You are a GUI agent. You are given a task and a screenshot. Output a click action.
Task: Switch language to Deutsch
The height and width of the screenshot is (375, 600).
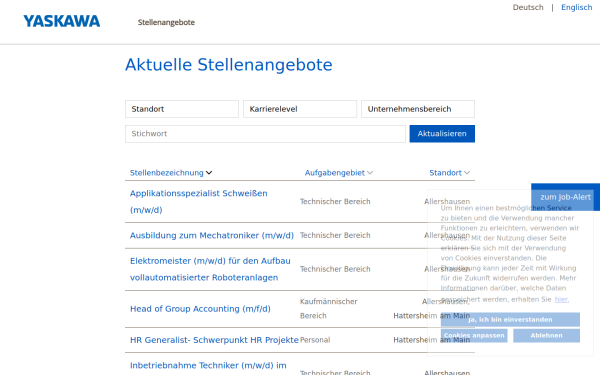click(528, 7)
